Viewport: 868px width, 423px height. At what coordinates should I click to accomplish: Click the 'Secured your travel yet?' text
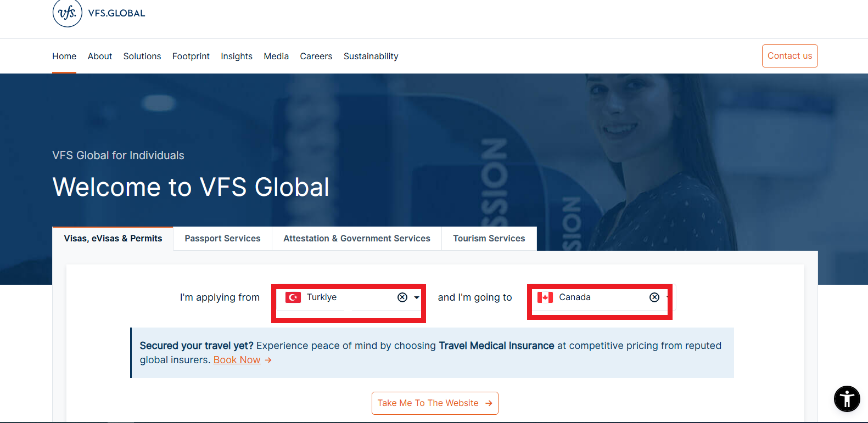tap(197, 346)
